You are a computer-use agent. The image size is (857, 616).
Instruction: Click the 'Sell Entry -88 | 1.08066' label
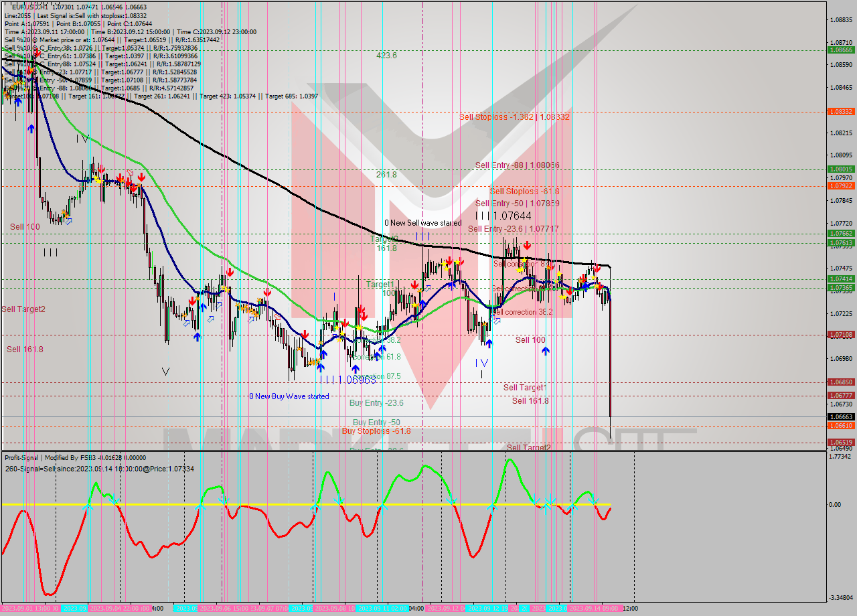[x=518, y=165]
